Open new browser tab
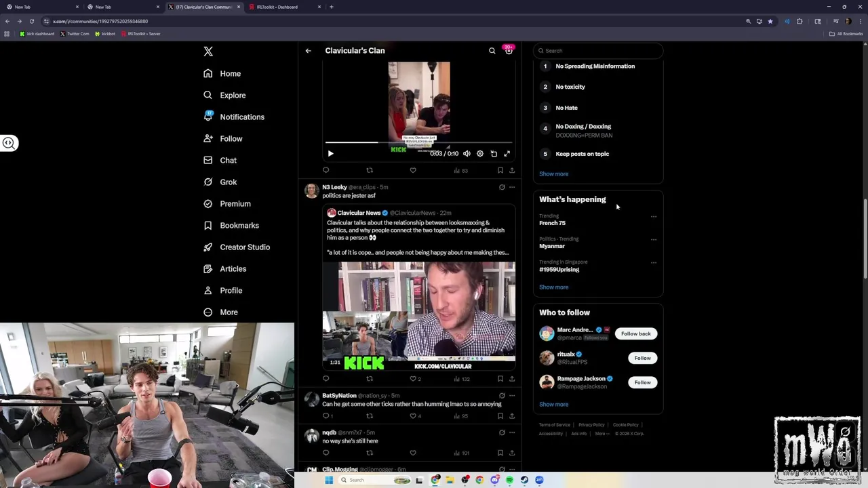This screenshot has height=488, width=868. (x=331, y=7)
